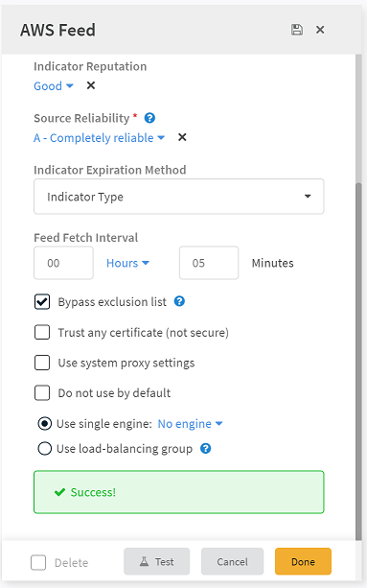Click the Test button
Image resolution: width=367 pixels, height=588 pixels.
(156, 561)
